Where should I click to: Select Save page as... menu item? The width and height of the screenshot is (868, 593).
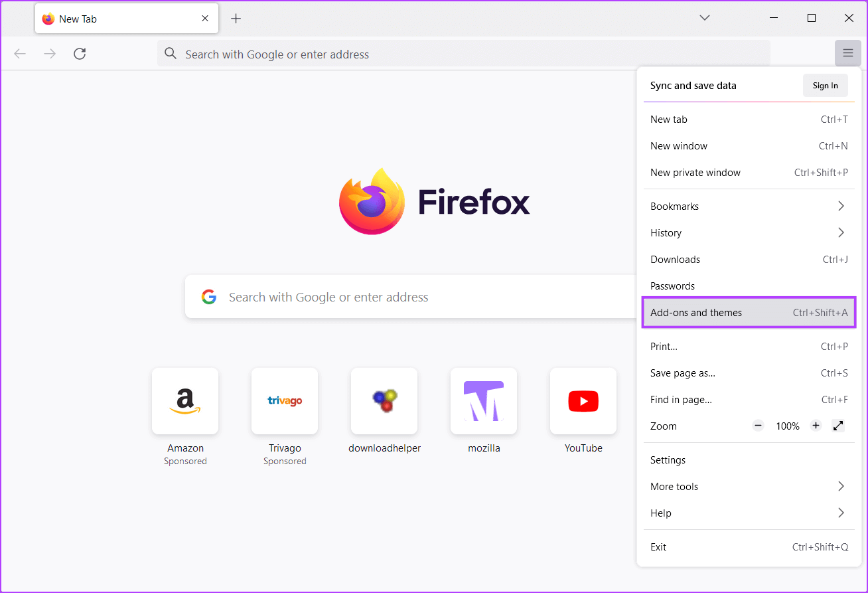pyautogui.click(x=749, y=373)
